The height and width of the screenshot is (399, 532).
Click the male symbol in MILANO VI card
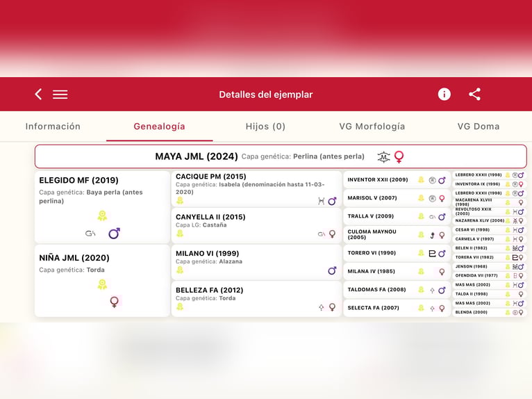332,270
